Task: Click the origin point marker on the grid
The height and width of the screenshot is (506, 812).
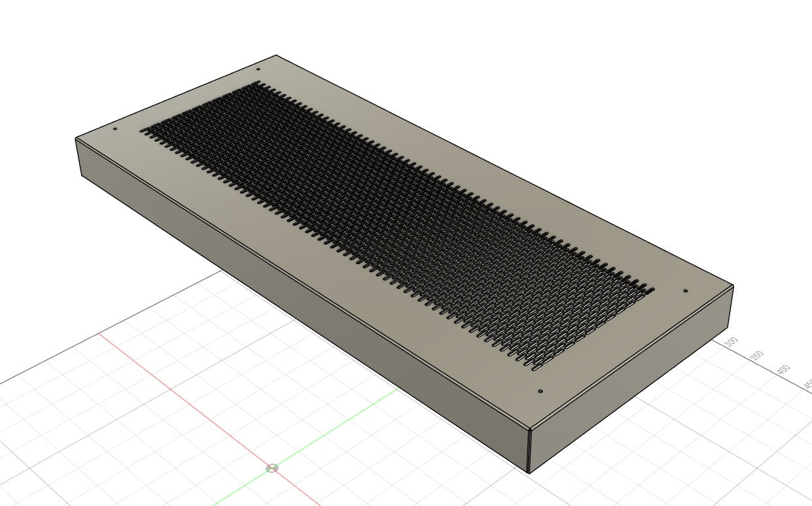Action: click(x=272, y=468)
